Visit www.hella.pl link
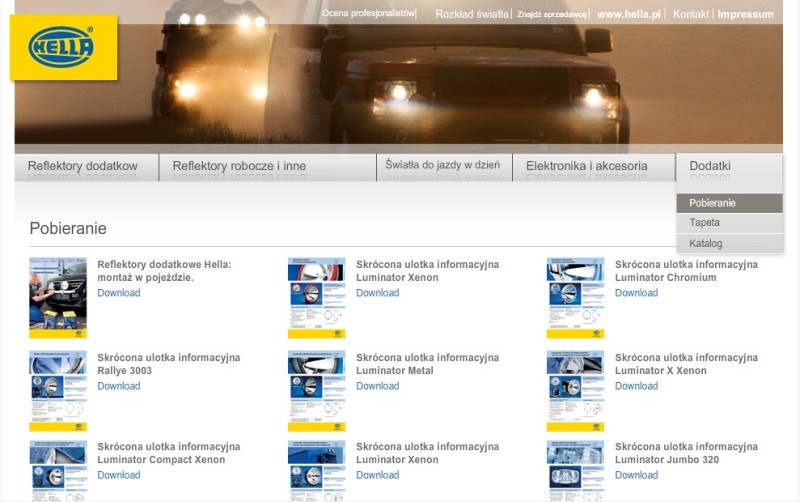 pos(629,14)
